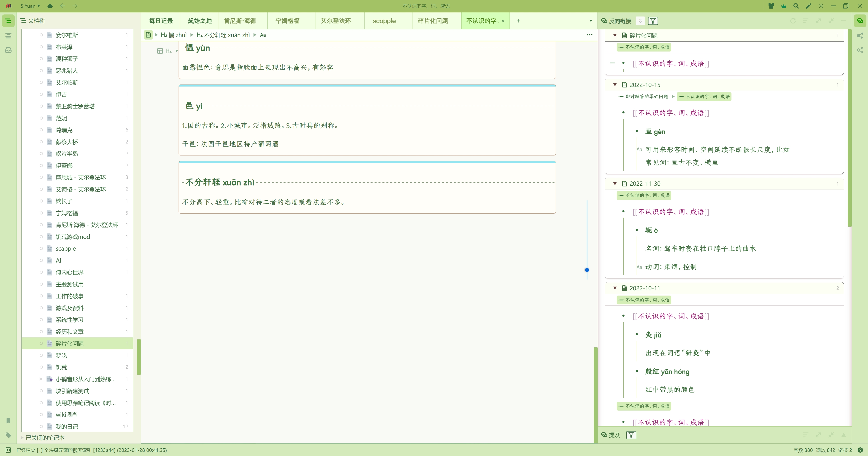Open the Tags panel icon at bottom left

click(x=8, y=435)
